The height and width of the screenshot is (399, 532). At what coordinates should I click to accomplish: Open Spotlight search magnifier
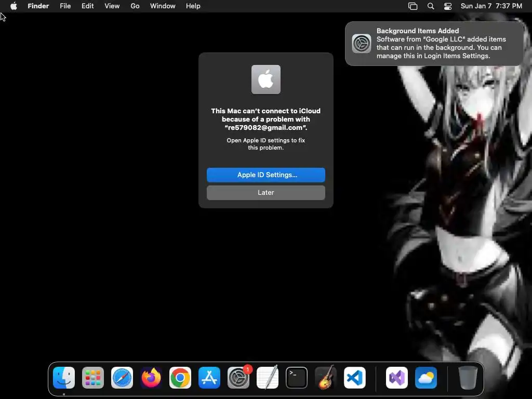click(x=431, y=6)
